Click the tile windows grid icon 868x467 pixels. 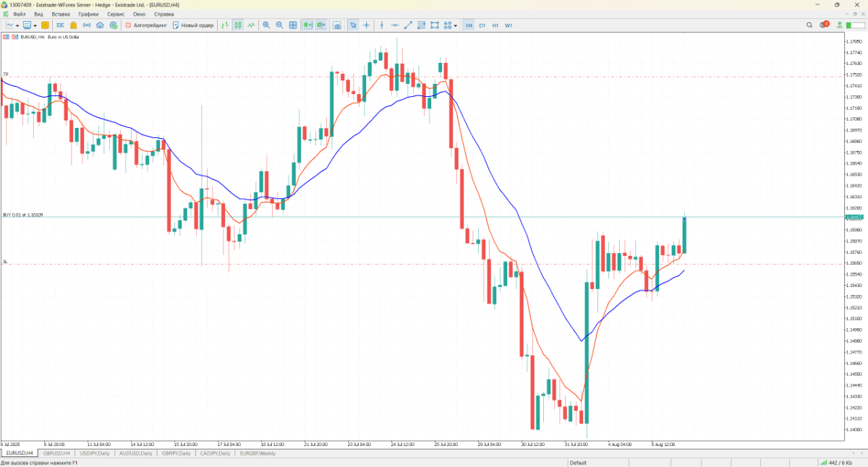(293, 25)
